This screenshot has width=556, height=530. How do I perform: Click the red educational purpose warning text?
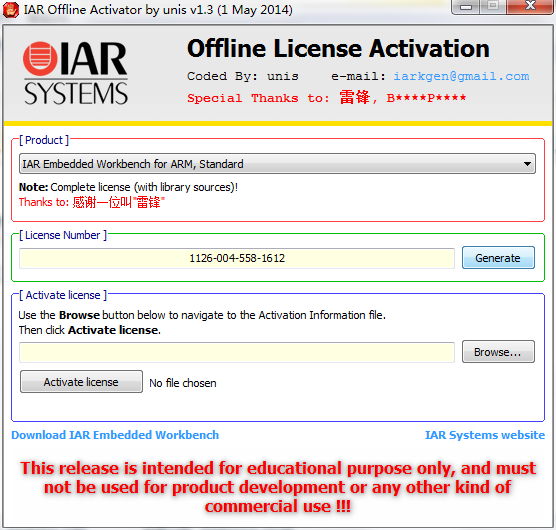(278, 487)
